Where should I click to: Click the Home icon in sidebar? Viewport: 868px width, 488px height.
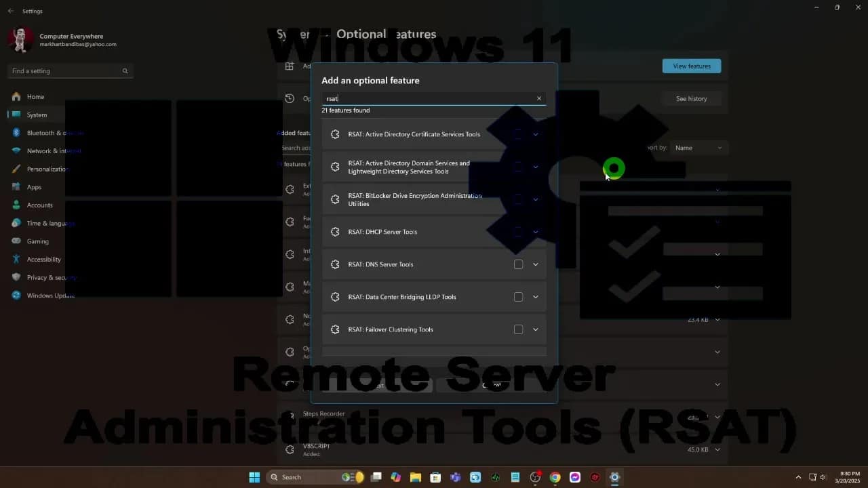(16, 97)
